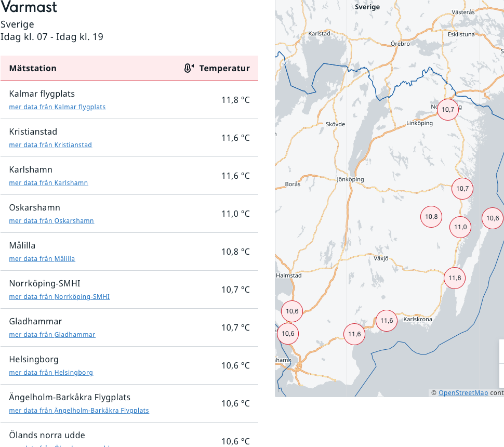
Task: Click the 10,7 marker at Norrköping
Action: coord(447,110)
